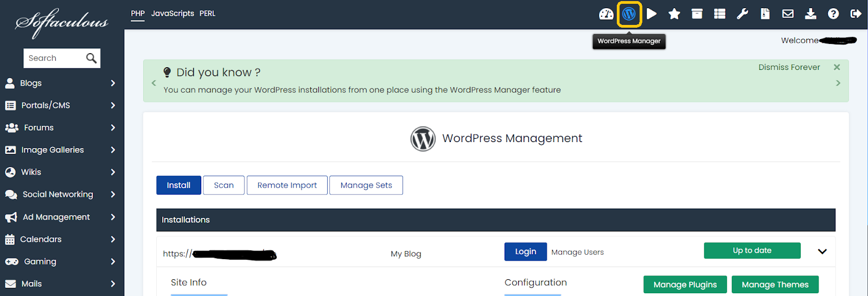Click the Remote Import button
This screenshot has width=868, height=296.
click(x=287, y=185)
